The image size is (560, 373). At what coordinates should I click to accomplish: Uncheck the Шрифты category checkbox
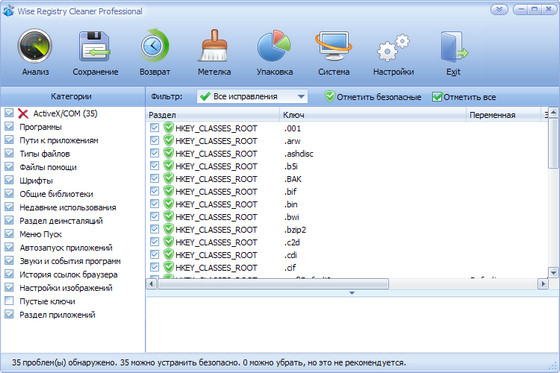[9, 180]
